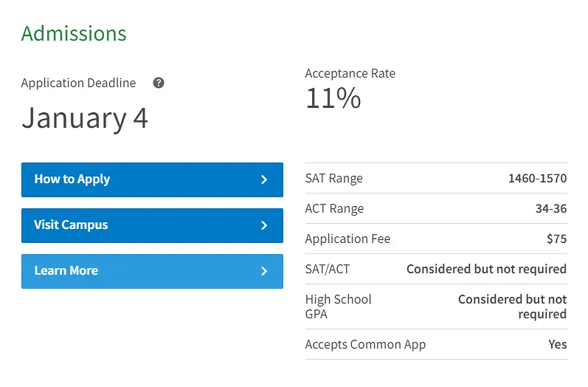The width and height of the screenshot is (588, 387).
Task: Click the 11% acceptance rate value
Action: point(333,98)
